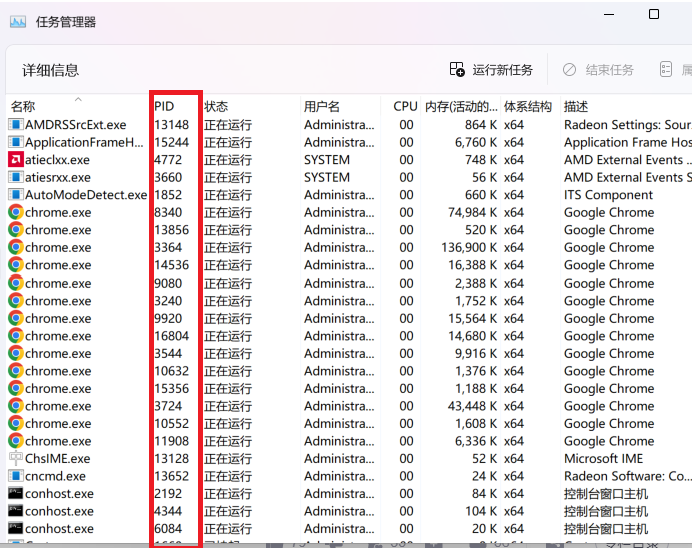Click Radeon Software: Co... description
697x548 pixels.
coord(628,476)
